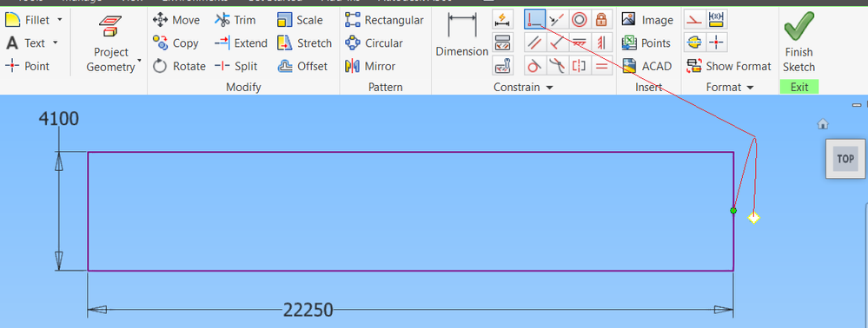Apply the Smooth (G2) constraint

[x=558, y=66]
